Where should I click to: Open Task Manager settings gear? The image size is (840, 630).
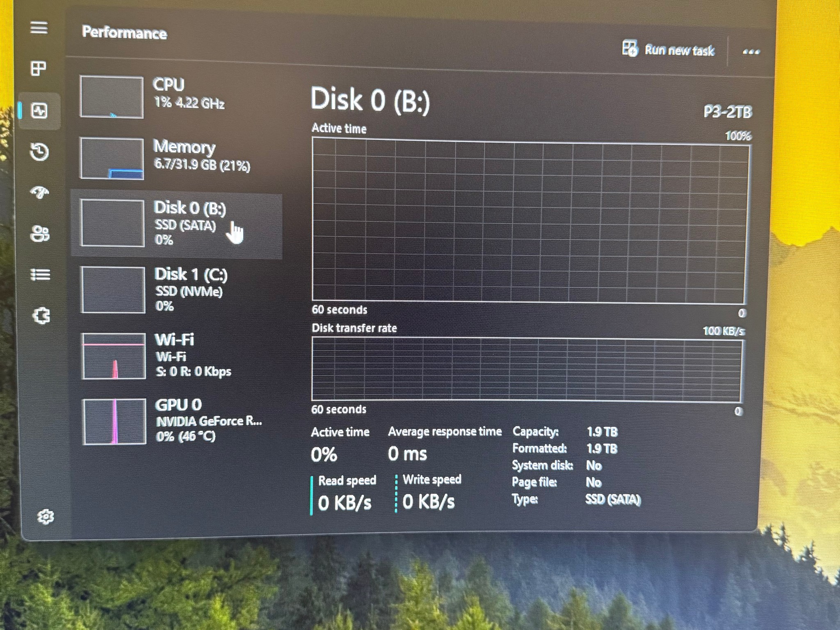[45, 517]
